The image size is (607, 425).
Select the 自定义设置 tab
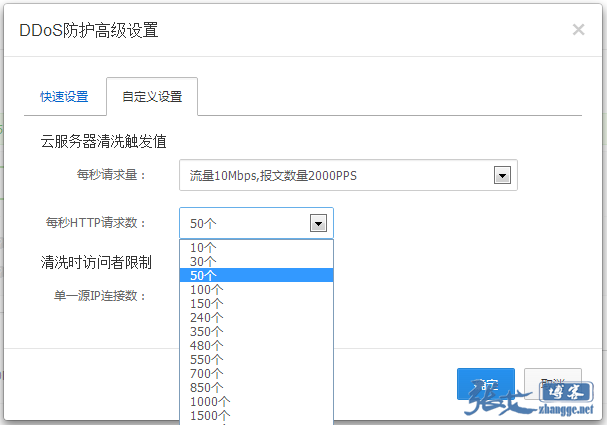click(152, 97)
